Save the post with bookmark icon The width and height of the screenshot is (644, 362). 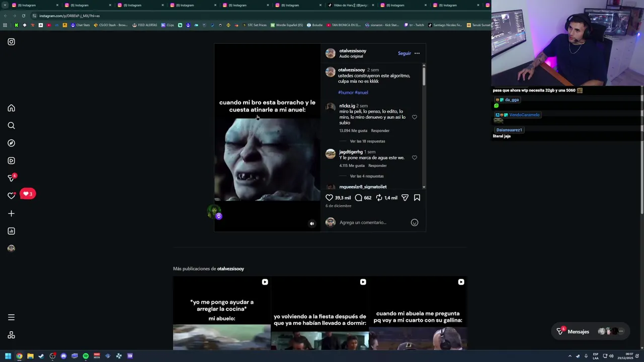(417, 198)
